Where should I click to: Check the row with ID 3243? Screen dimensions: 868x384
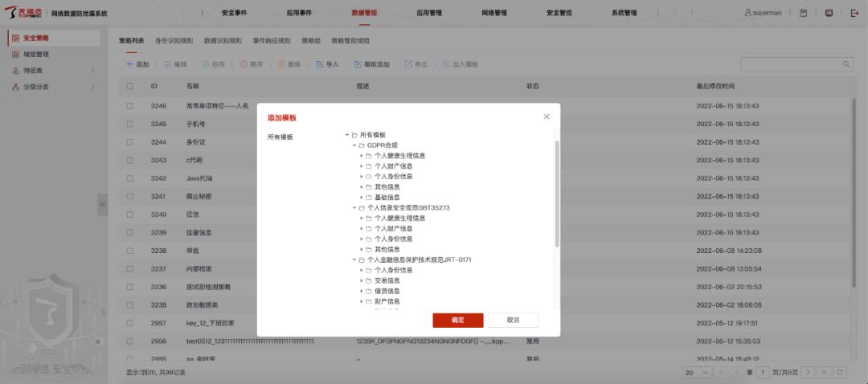(129, 160)
